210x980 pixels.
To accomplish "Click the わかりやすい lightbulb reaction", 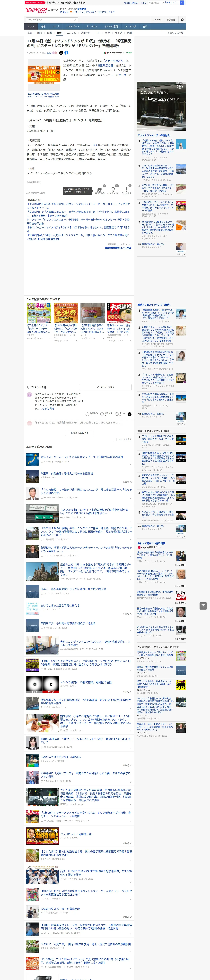I will [x=113, y=189].
